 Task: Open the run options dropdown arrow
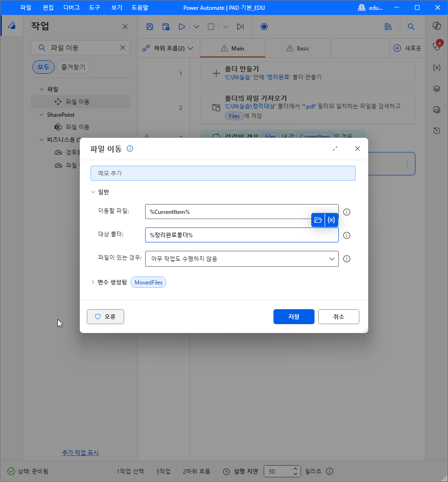[196, 27]
